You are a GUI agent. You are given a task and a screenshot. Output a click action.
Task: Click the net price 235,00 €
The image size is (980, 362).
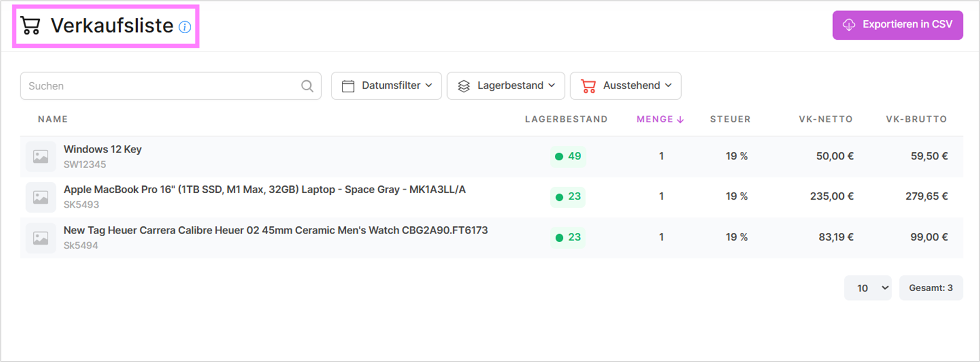pyautogui.click(x=831, y=197)
